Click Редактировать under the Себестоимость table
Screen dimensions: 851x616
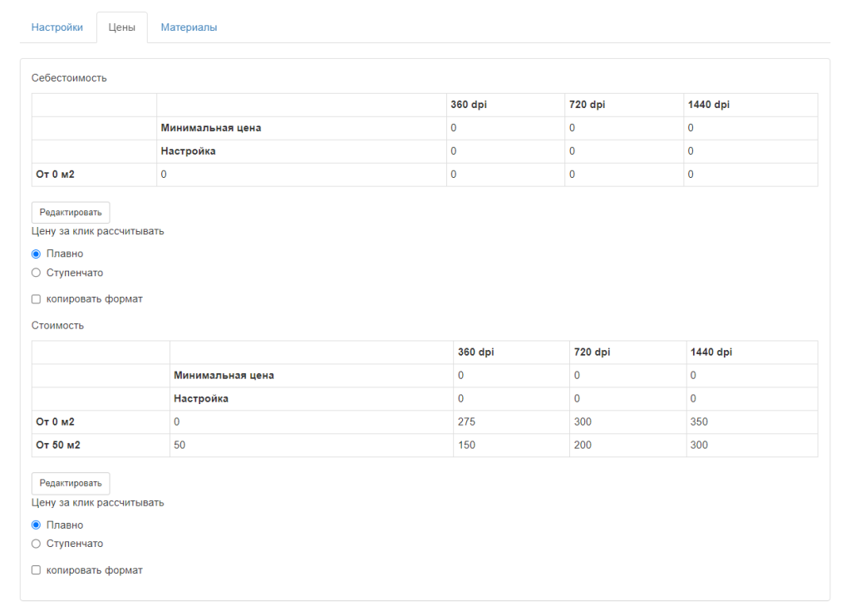[x=71, y=212]
